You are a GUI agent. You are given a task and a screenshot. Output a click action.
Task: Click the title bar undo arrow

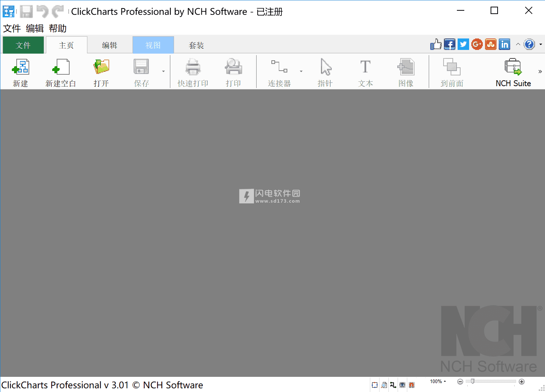click(x=43, y=11)
